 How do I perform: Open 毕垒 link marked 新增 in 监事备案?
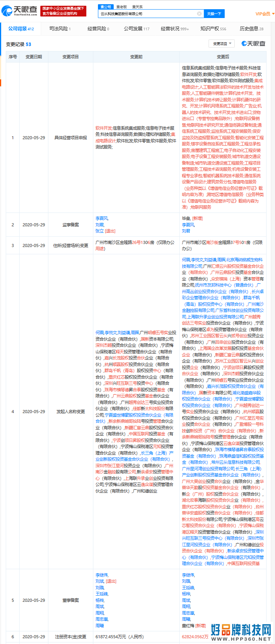186,218
